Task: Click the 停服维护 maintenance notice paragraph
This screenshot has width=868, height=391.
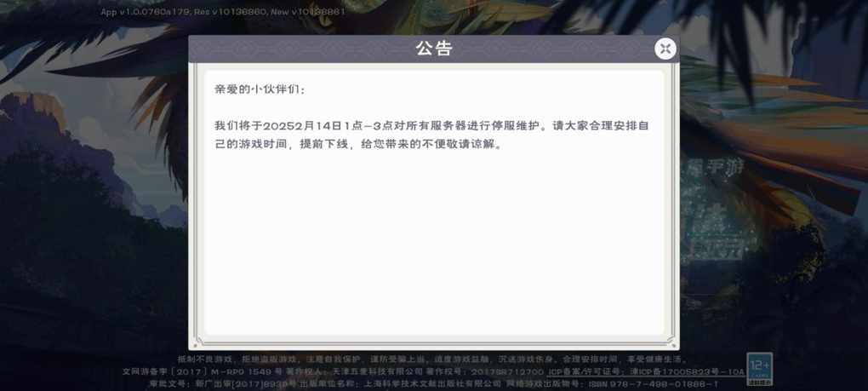Action: tap(431, 135)
